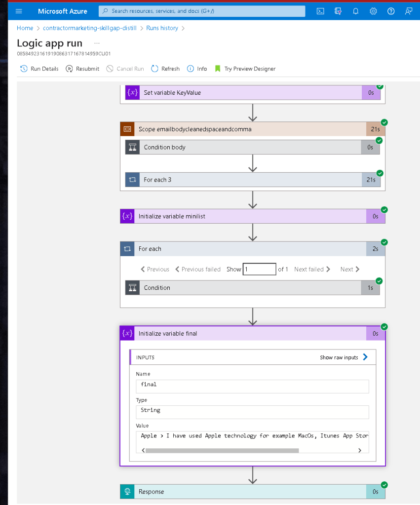Screen dimensions: 420x505
Task: Open portal settings gear
Action: click(x=373, y=11)
